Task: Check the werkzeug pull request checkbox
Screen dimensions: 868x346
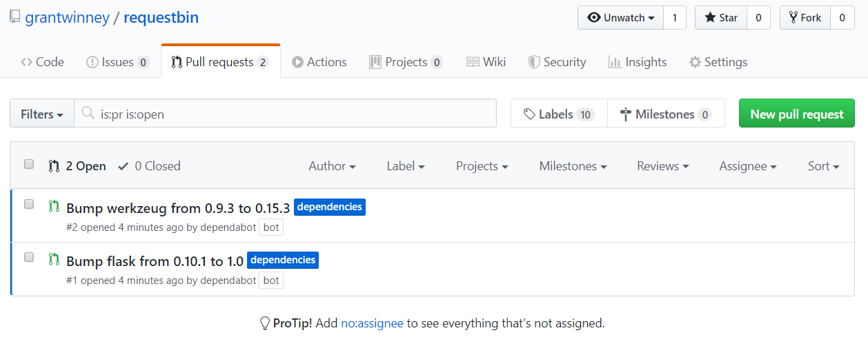Action: point(29,204)
